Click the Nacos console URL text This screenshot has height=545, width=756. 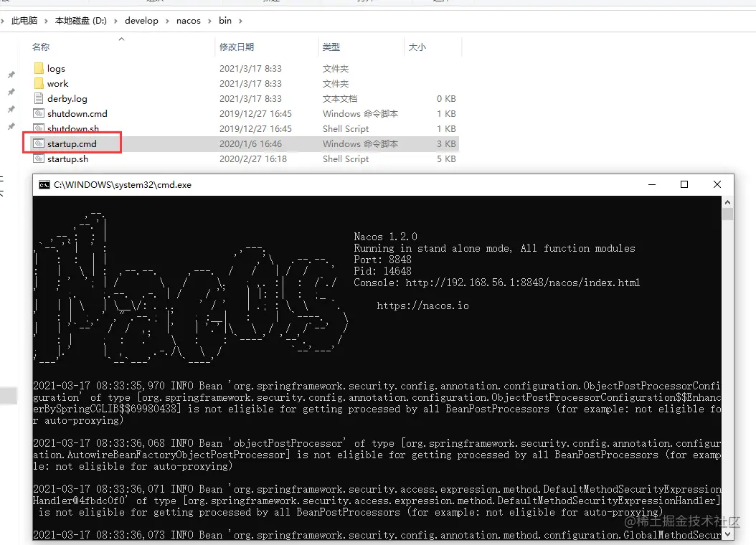[523, 283]
